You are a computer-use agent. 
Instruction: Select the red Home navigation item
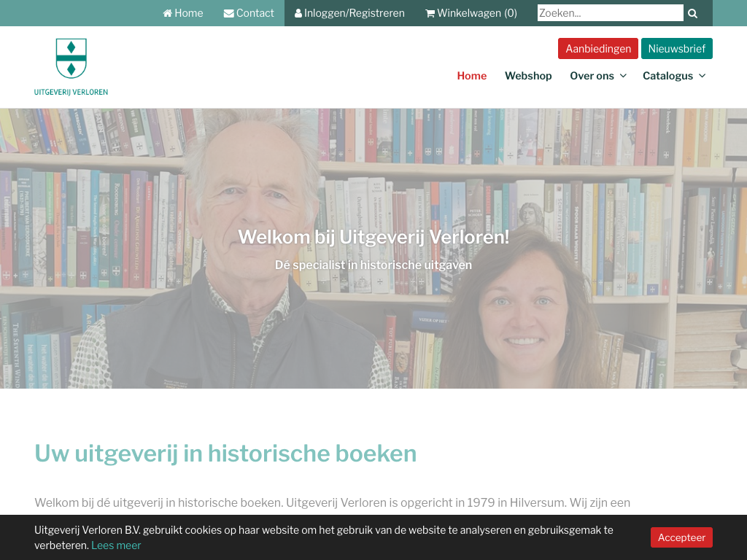(x=471, y=76)
